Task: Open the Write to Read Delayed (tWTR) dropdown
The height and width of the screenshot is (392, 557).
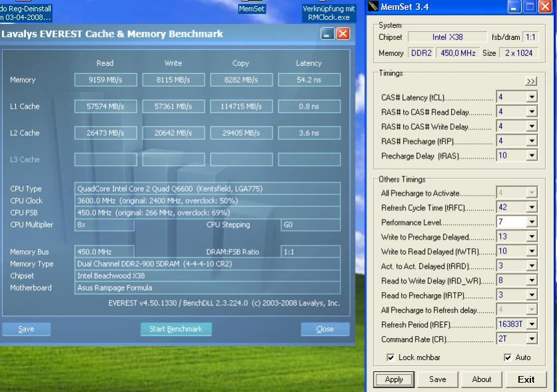Action: coord(532,251)
